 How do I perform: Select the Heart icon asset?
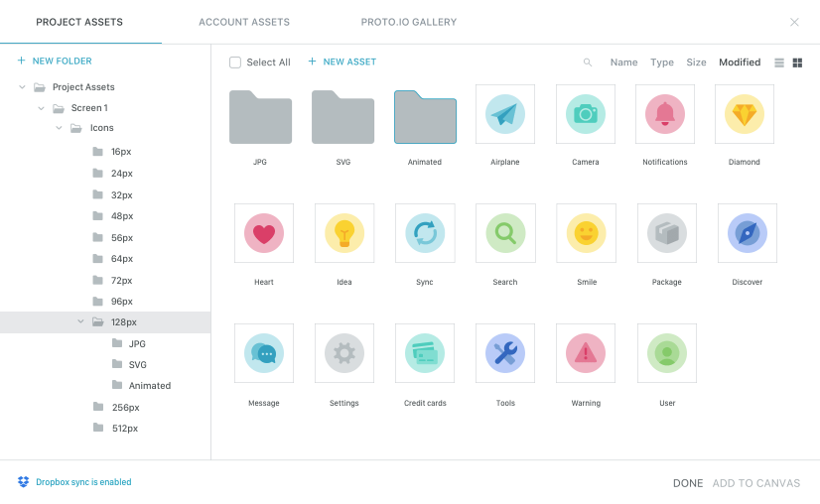click(x=264, y=233)
